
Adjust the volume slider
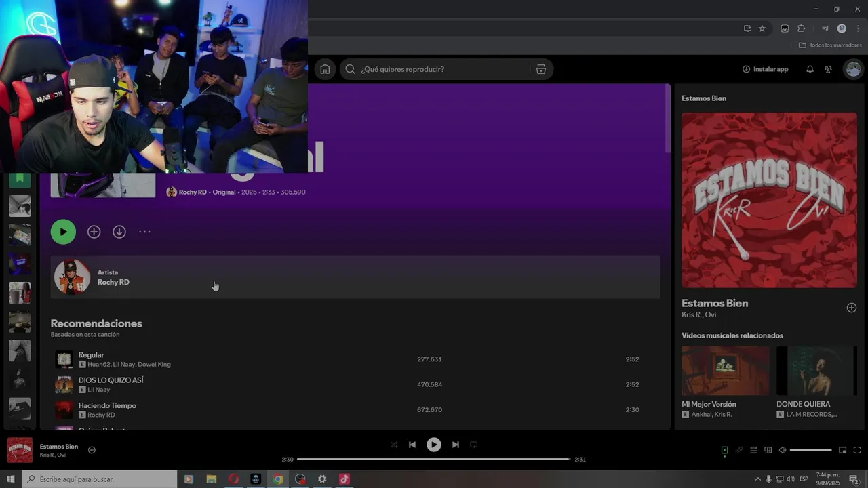(x=811, y=450)
